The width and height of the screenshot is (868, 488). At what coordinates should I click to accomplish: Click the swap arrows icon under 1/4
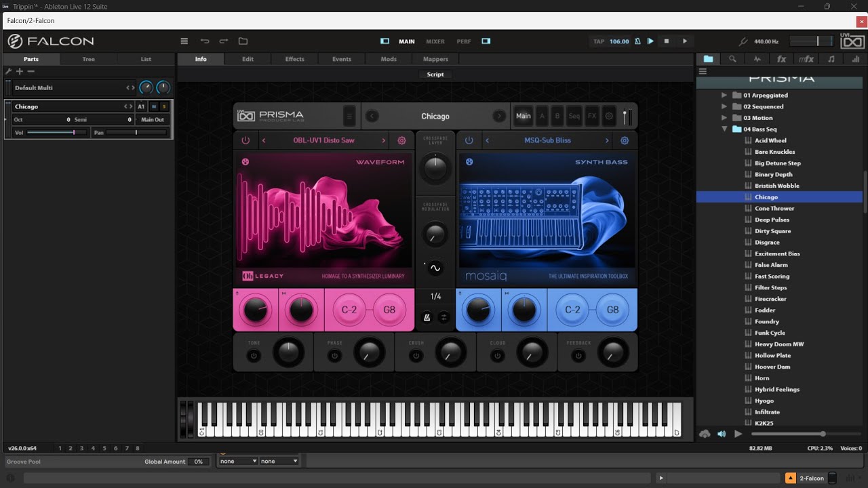coord(443,317)
